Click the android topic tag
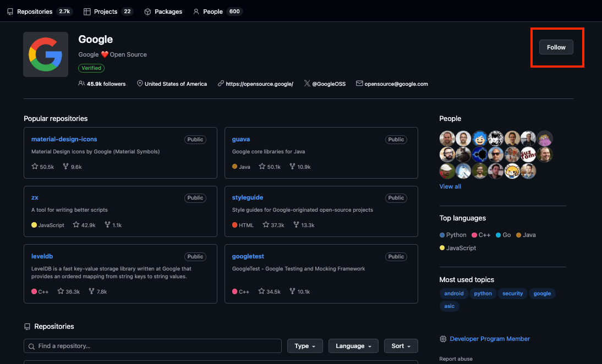 click(454, 294)
